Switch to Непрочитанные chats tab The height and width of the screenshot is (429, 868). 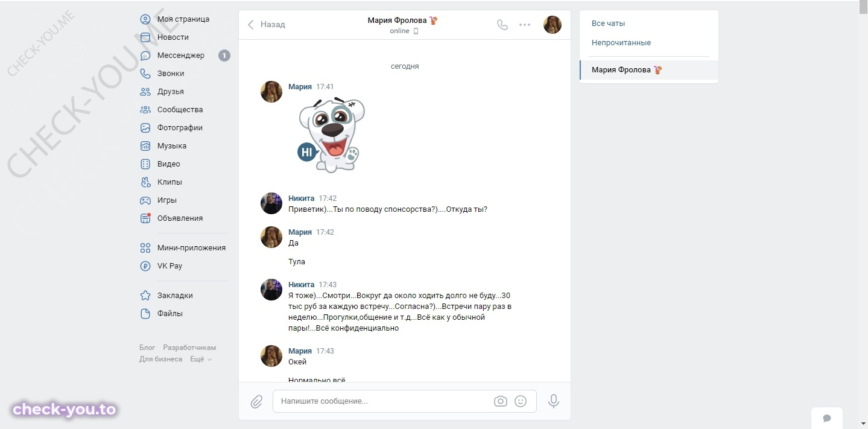(621, 43)
